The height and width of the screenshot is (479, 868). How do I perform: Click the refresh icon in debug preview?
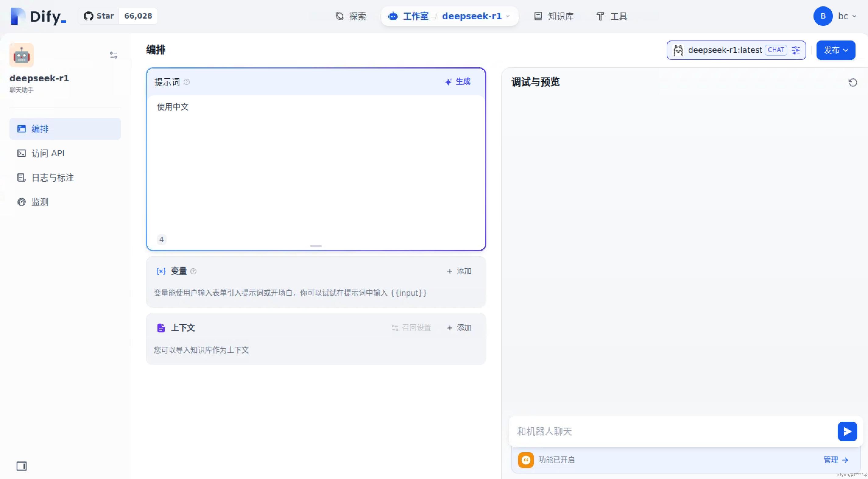click(852, 83)
